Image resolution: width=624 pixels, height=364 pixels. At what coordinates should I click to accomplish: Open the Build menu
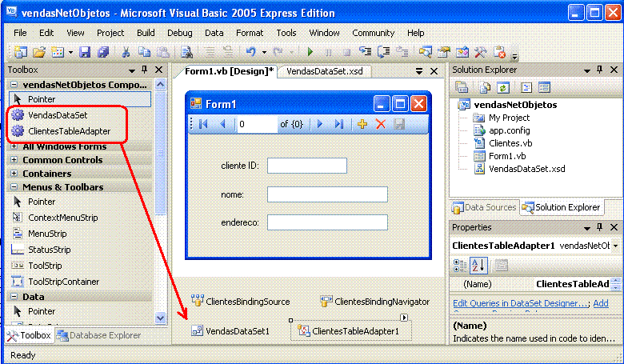(x=146, y=33)
